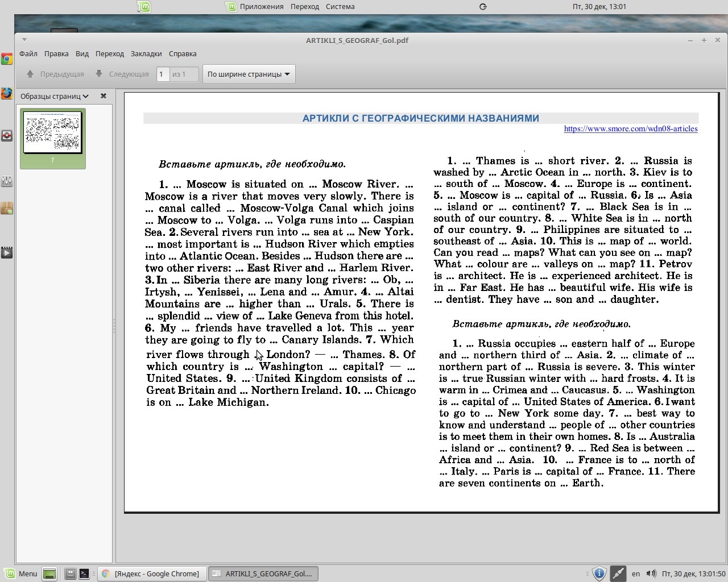Maximize the PDF viewer window
Viewport: 728px width, 582px height.
coord(704,40)
